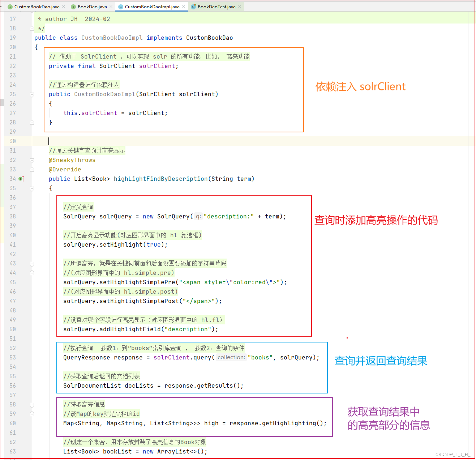The width and height of the screenshot is (476, 460).
Task: Collapse the annotation fold marker at line 32
Action: (x=32, y=160)
